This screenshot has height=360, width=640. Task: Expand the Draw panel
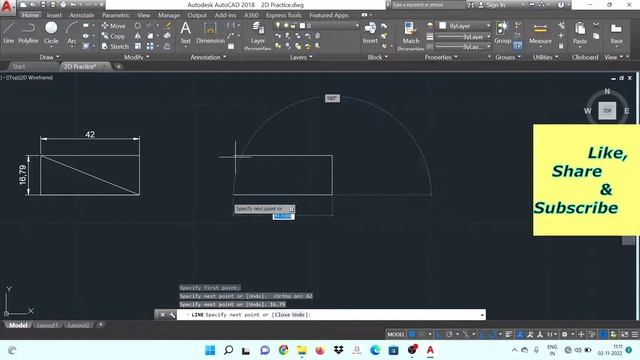coord(49,57)
